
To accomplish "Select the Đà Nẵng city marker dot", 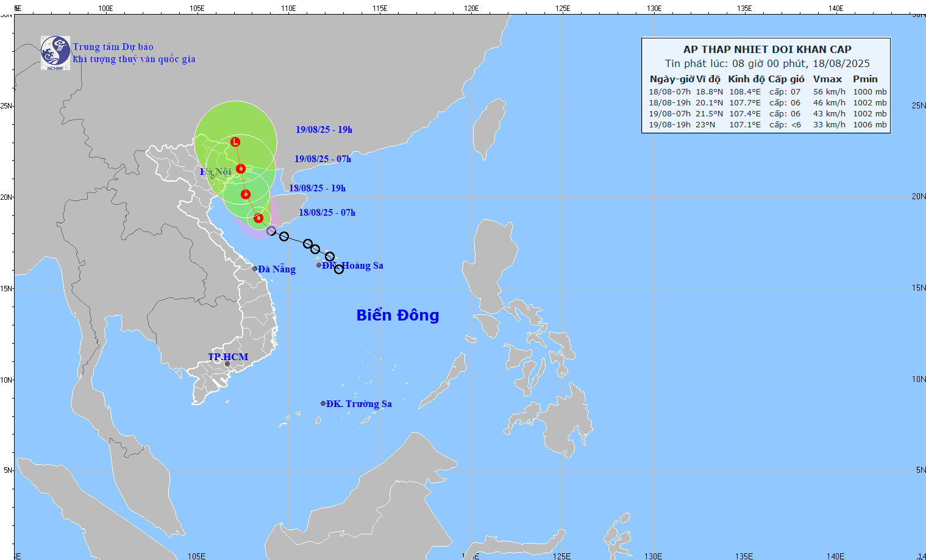I will [x=255, y=269].
